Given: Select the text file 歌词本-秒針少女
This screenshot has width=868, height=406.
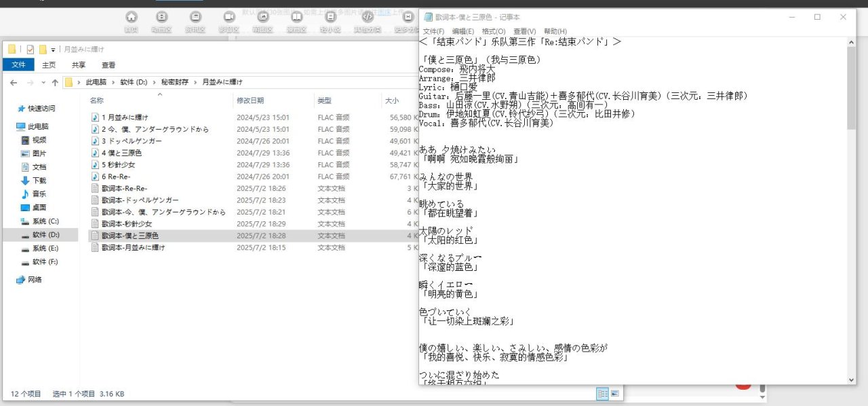Looking at the screenshot, I should [127, 223].
